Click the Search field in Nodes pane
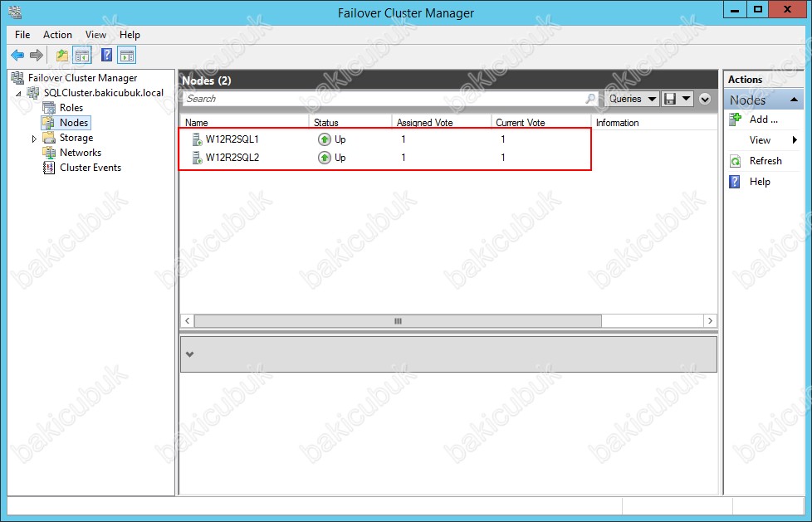This screenshot has height=522, width=812. [390, 99]
